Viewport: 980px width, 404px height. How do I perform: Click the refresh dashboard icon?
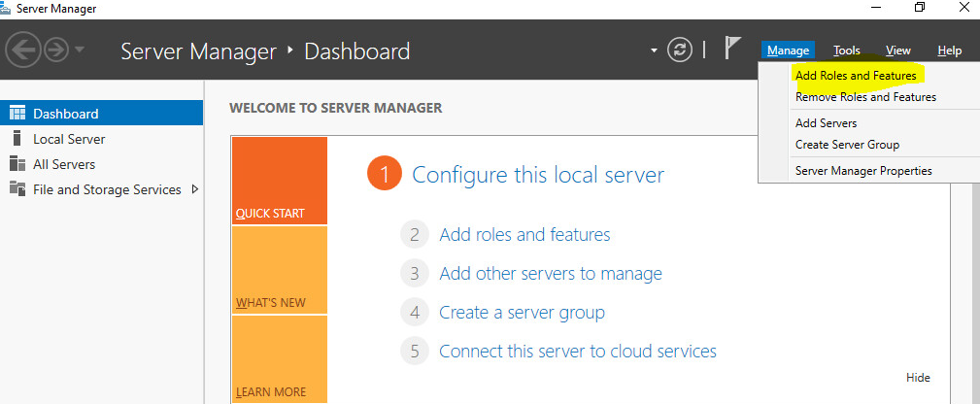click(680, 50)
